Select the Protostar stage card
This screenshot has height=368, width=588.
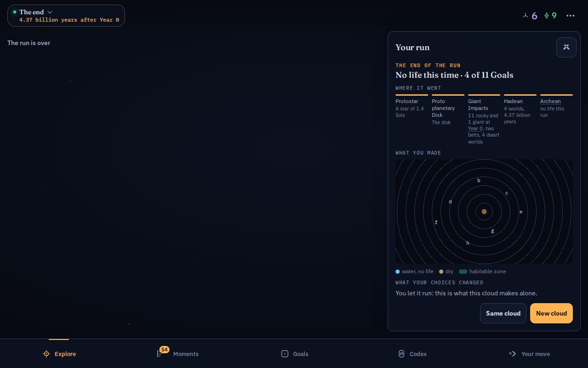tap(412, 106)
